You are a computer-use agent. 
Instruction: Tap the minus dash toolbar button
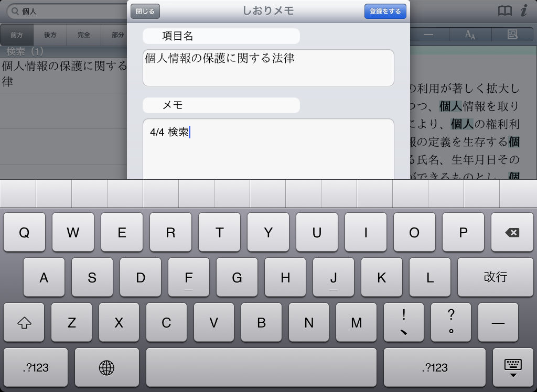(428, 35)
